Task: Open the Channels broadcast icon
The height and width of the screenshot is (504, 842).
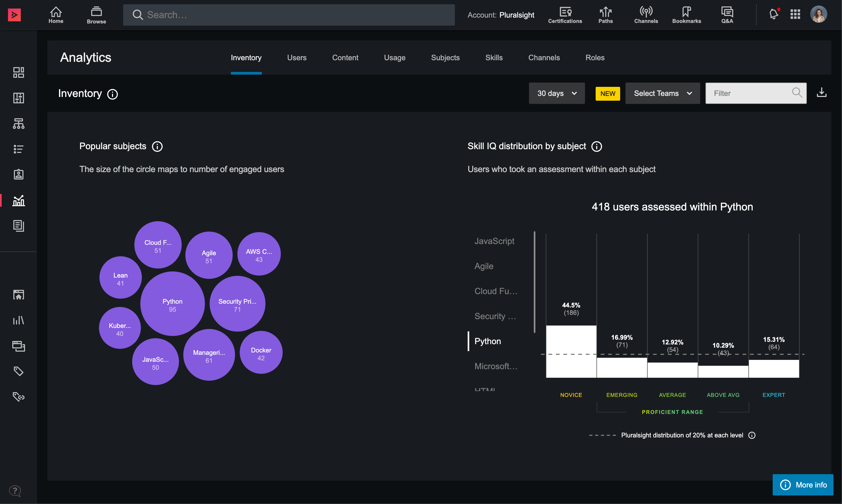Action: (x=646, y=15)
